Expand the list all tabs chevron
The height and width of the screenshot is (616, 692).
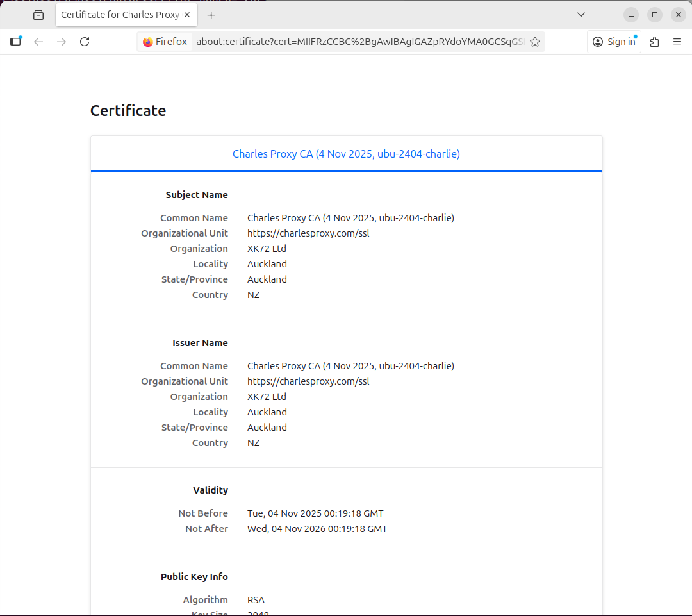coord(581,15)
